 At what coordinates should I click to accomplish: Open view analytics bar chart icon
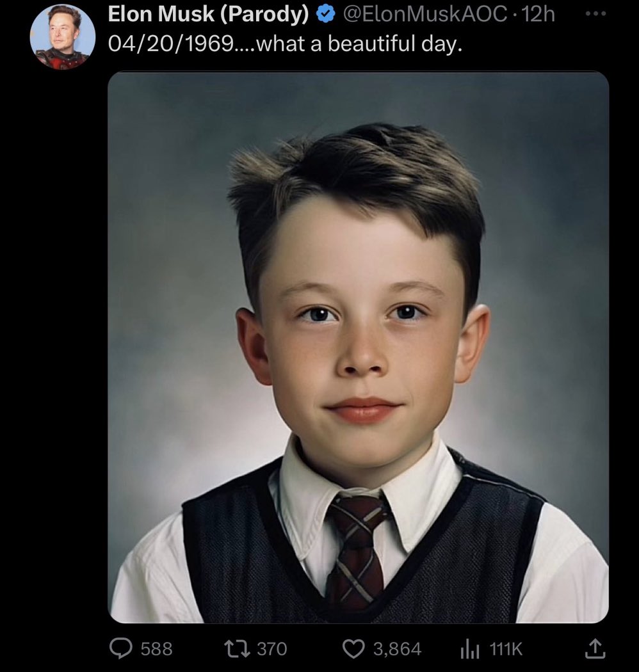pyautogui.click(x=469, y=649)
